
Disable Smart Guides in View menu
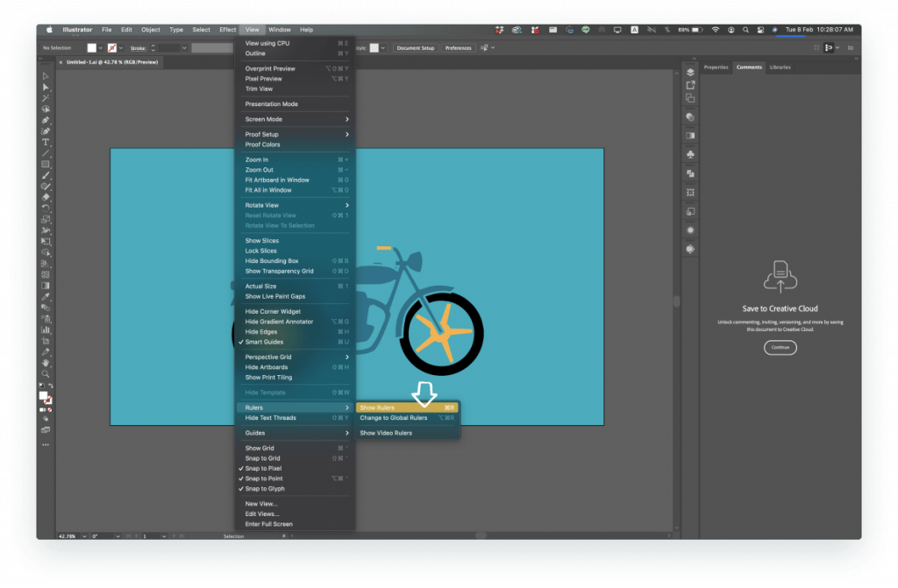pyautogui.click(x=281, y=342)
